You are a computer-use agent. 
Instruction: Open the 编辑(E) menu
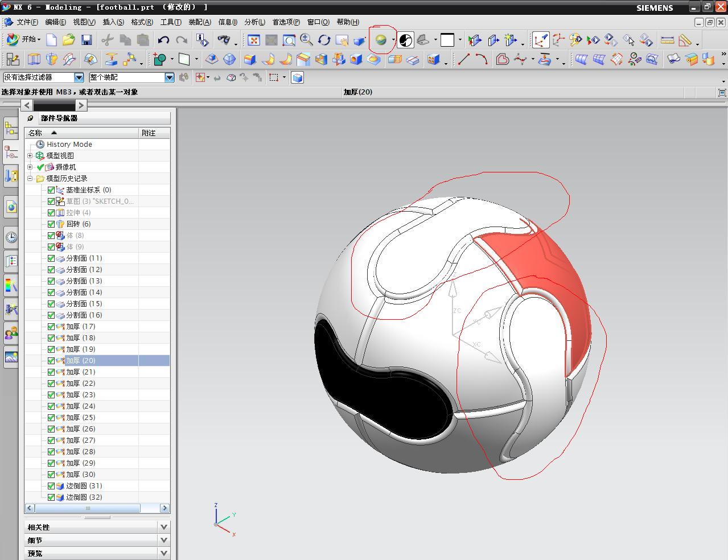click(55, 22)
